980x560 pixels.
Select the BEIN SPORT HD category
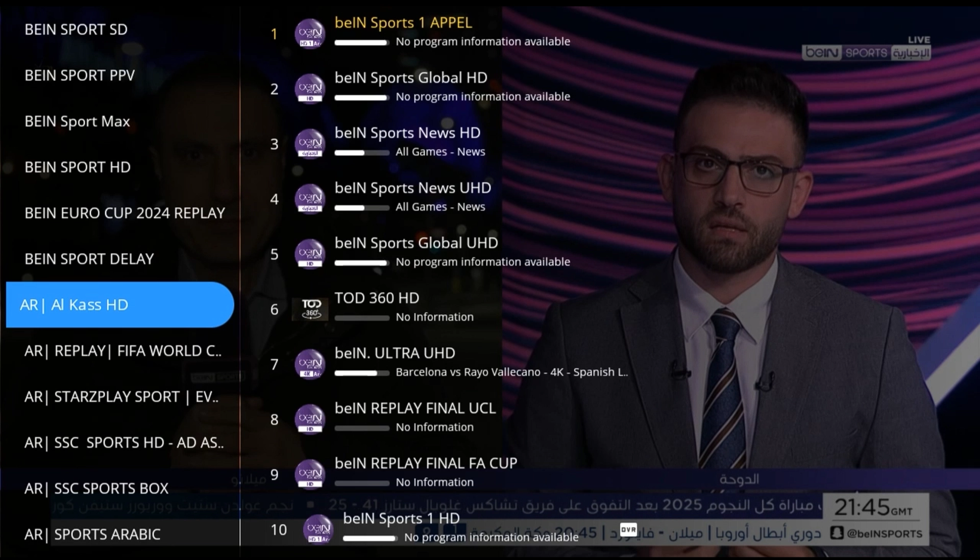(78, 167)
